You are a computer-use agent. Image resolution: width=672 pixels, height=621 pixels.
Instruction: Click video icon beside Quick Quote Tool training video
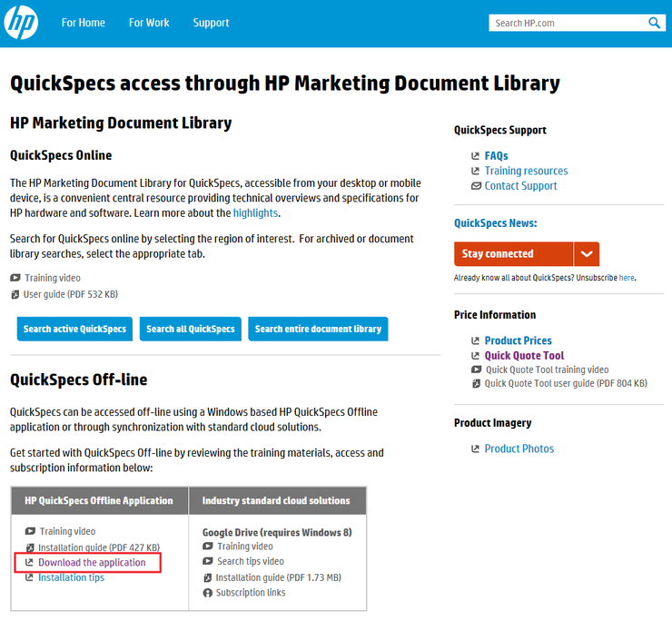tap(476, 370)
